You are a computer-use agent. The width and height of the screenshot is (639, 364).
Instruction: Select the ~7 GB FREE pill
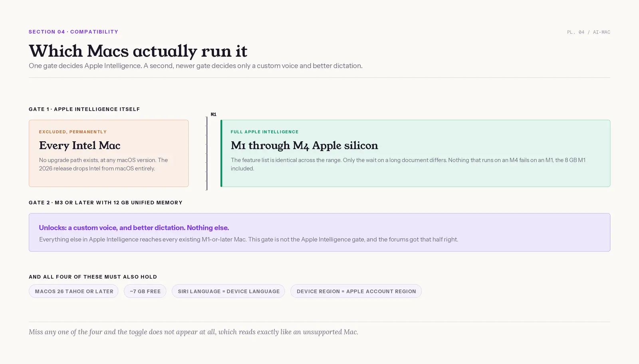point(145,291)
